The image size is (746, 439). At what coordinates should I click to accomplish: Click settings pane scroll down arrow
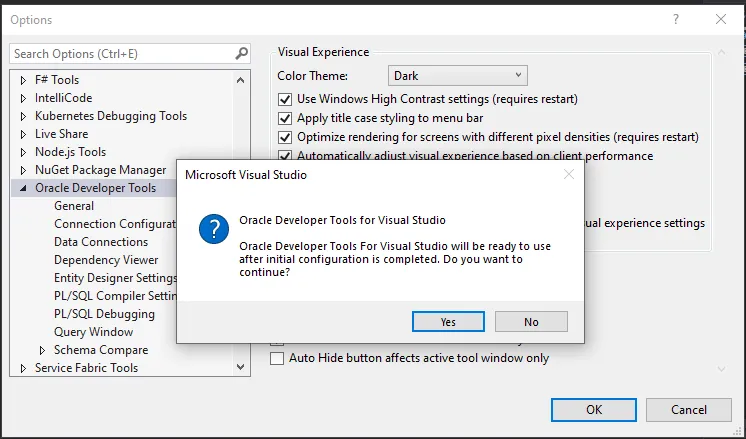pyautogui.click(x=721, y=369)
